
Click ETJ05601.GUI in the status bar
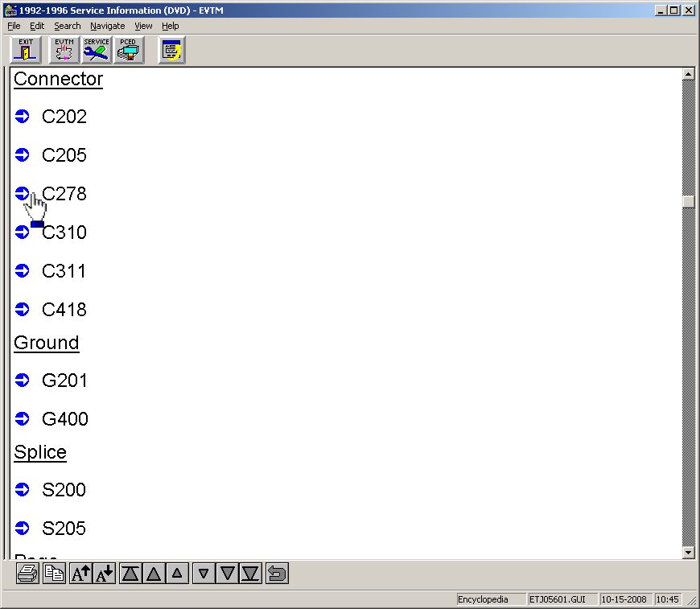point(562,599)
